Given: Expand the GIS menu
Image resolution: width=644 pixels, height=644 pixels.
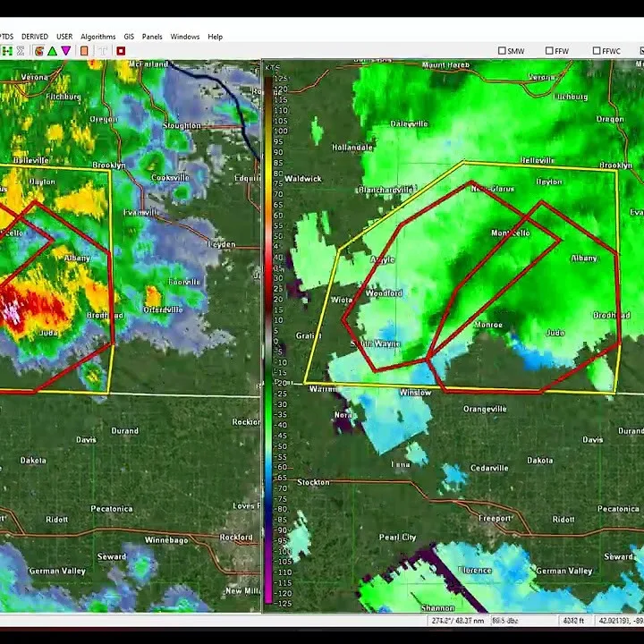Looking at the screenshot, I should point(129,37).
